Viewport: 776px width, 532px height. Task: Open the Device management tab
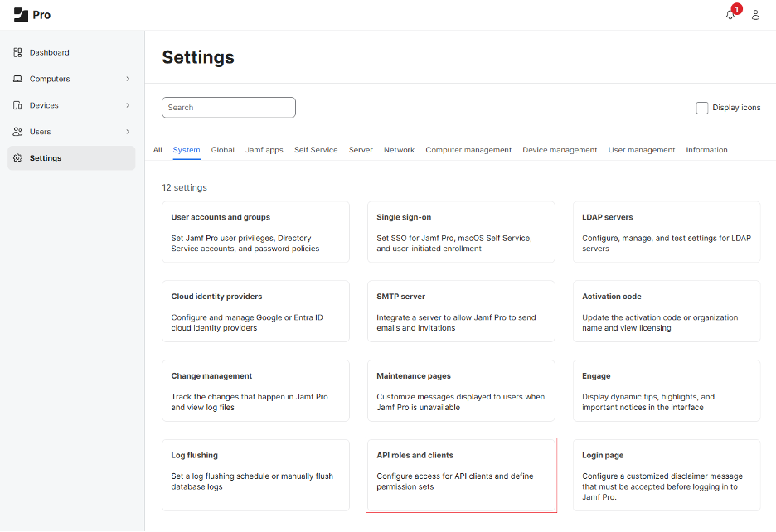coord(560,150)
